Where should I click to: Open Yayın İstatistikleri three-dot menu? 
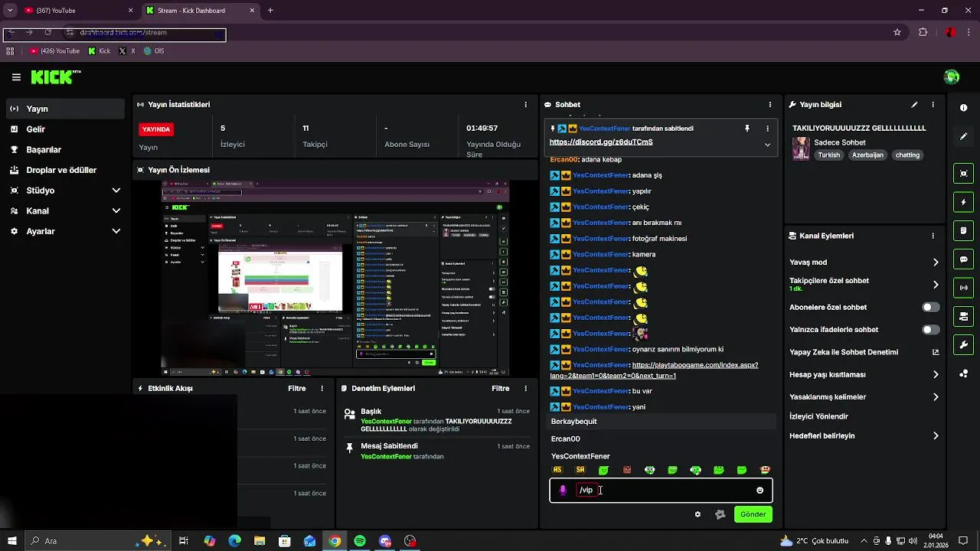click(x=525, y=105)
